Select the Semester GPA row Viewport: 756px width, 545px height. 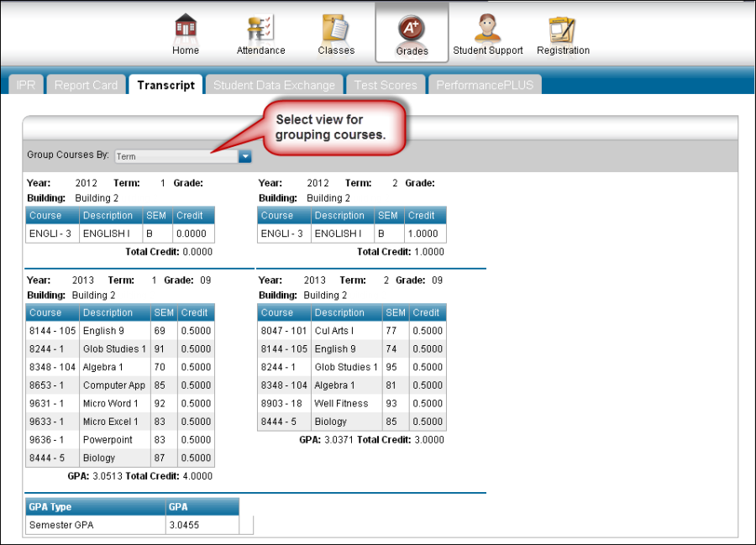(x=95, y=525)
